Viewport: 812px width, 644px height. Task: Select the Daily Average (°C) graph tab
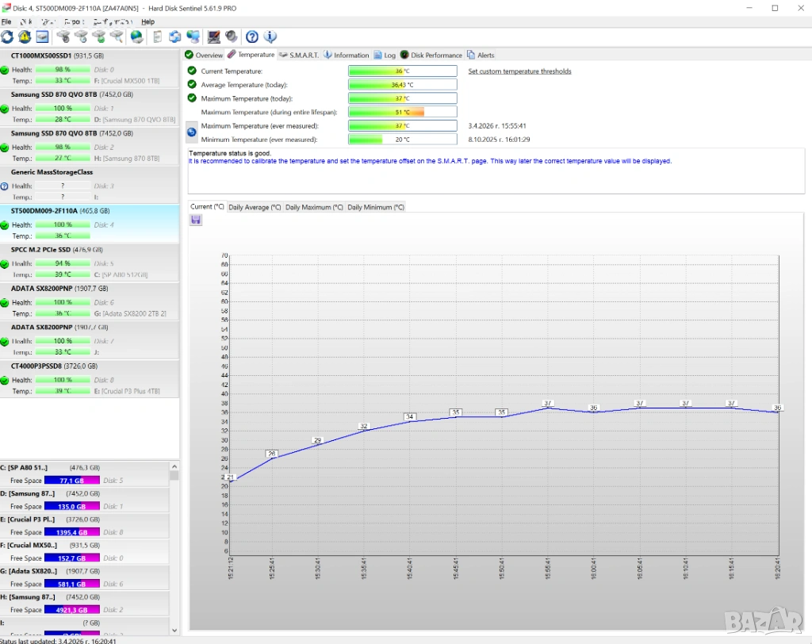pos(255,207)
